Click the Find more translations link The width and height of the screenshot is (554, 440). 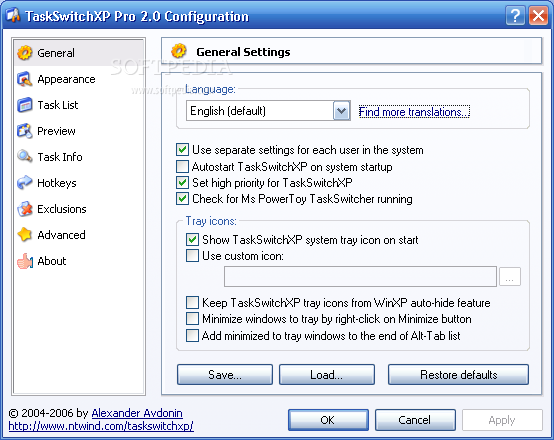click(x=414, y=112)
